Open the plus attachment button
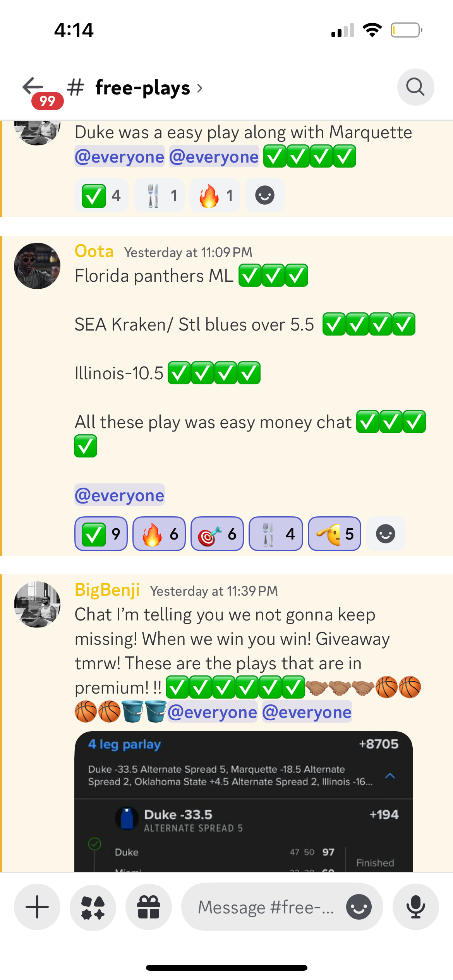Screen dimensions: 453x980 [x=37, y=907]
